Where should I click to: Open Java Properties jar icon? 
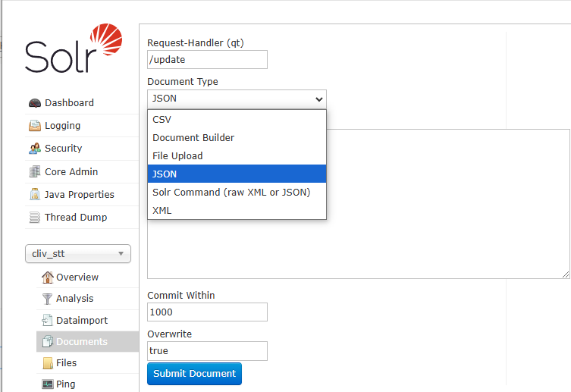tap(35, 194)
